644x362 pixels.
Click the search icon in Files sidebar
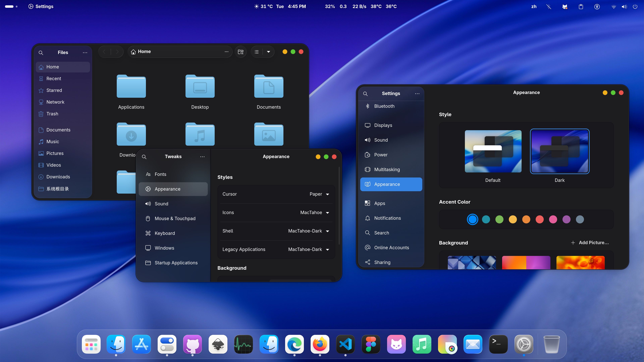tap(41, 53)
